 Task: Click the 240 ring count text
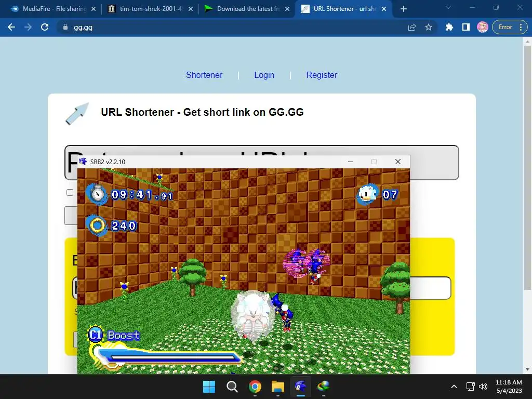(124, 225)
